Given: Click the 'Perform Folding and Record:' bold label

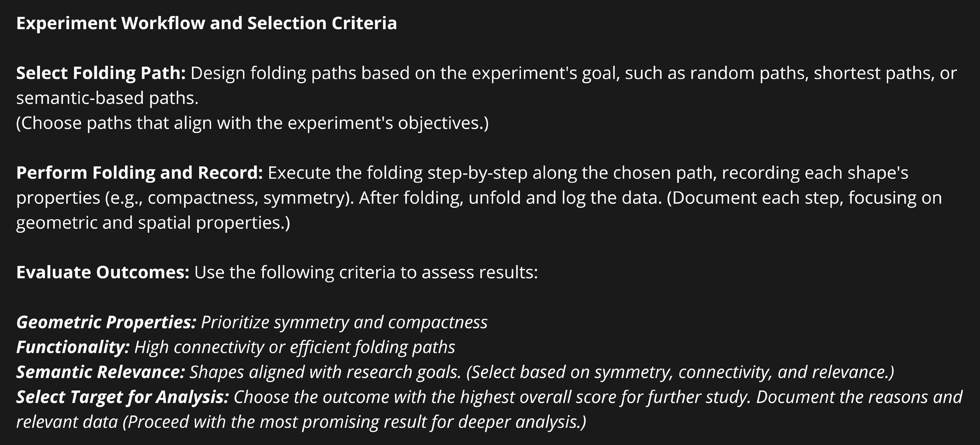Looking at the screenshot, I should point(140,173).
